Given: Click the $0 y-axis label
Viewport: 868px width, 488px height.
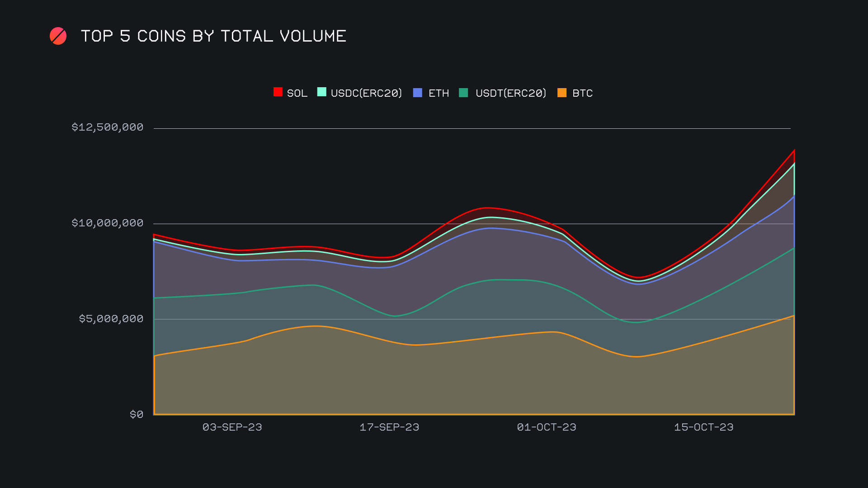Looking at the screenshot, I should tap(137, 415).
